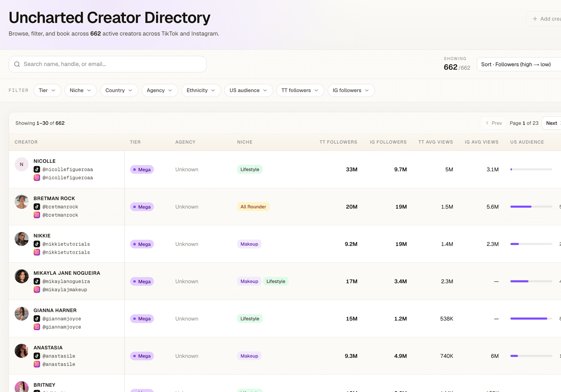Click Gianna Harner's US audience bar
The width and height of the screenshot is (561, 392).
click(531, 319)
